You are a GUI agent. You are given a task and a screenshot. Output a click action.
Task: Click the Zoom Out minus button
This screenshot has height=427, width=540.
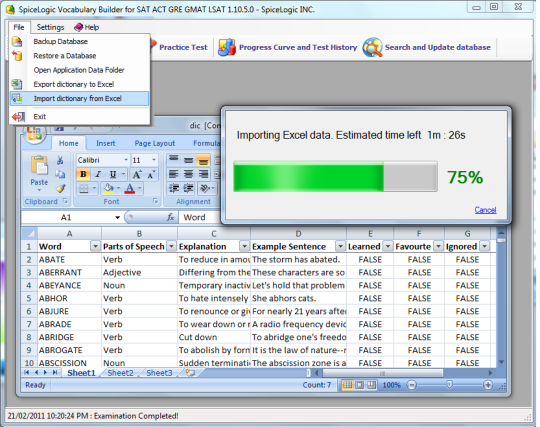click(412, 385)
